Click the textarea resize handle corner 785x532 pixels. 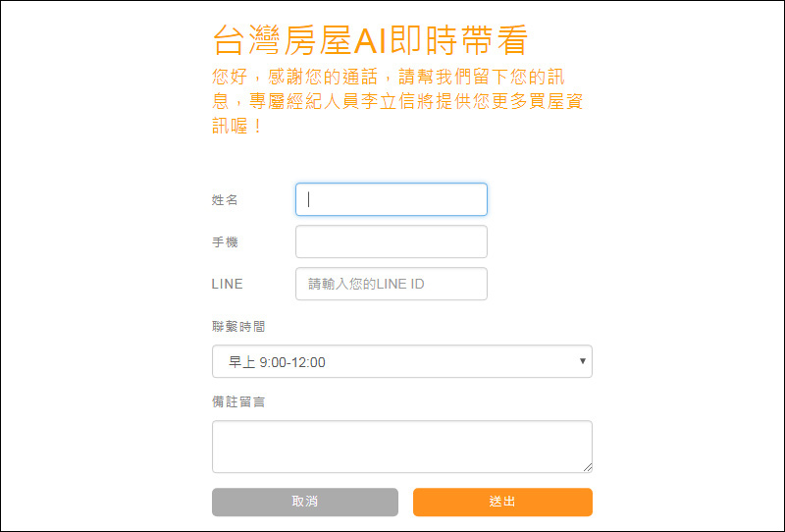tap(588, 468)
